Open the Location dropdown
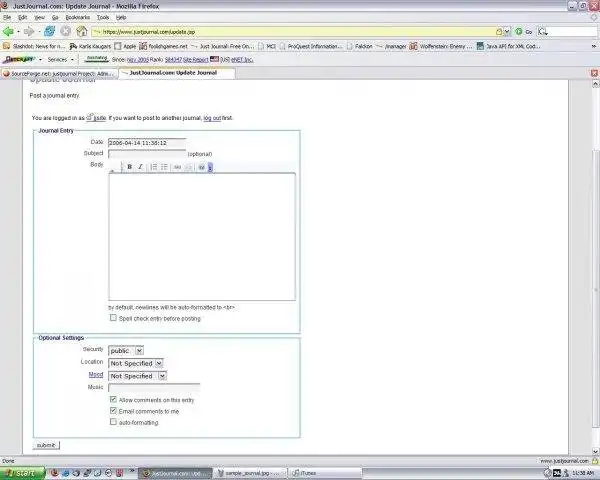The height and width of the screenshot is (480, 600). (x=136, y=363)
